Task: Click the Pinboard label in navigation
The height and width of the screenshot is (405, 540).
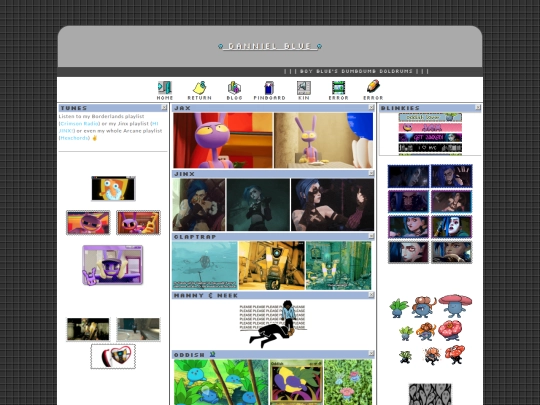Action: click(x=269, y=98)
